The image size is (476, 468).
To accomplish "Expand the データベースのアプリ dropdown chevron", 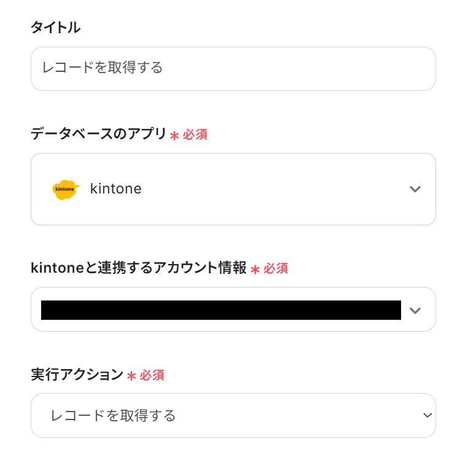I will pyautogui.click(x=415, y=189).
